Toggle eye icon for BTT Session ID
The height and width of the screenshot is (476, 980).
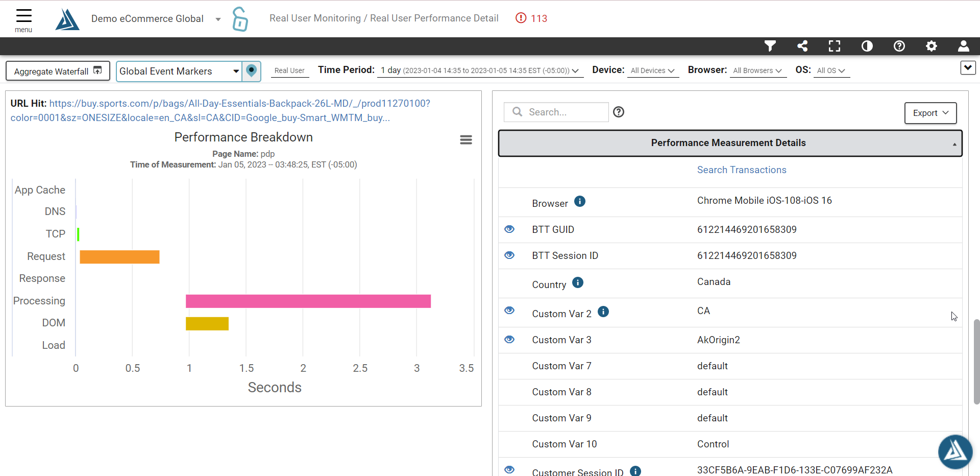click(x=509, y=255)
